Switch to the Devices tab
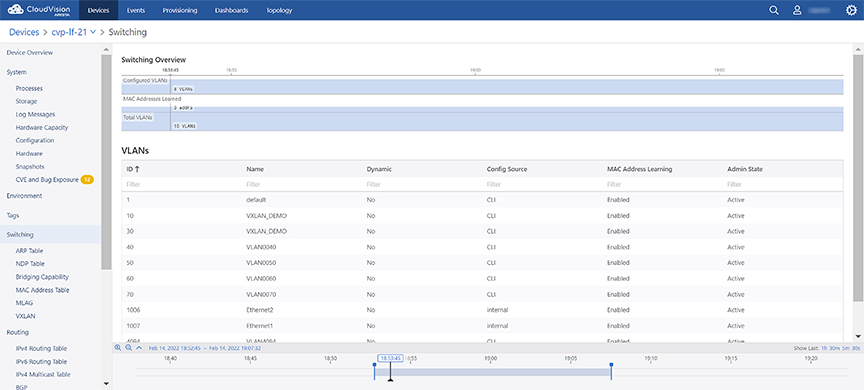864x390 pixels. click(x=99, y=10)
